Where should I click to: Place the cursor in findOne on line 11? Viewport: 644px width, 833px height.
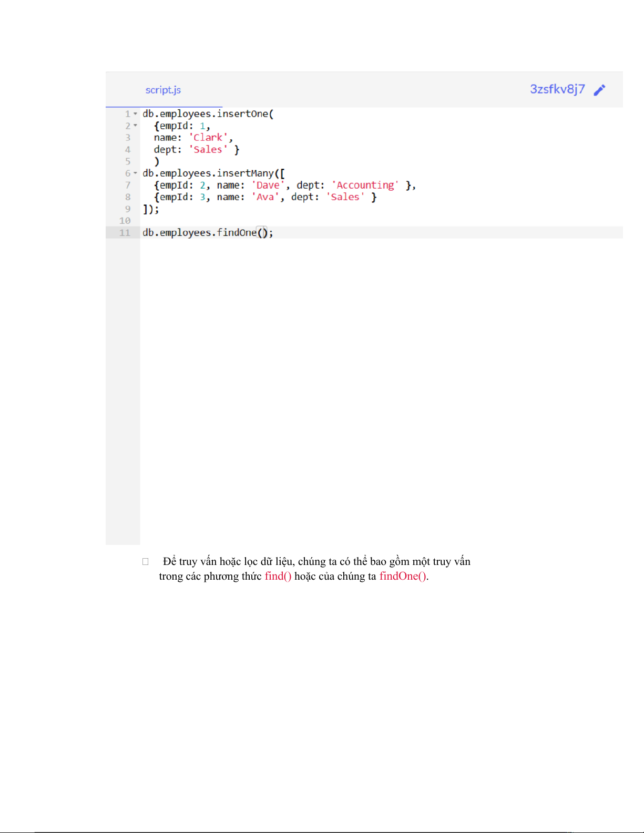pyautogui.click(x=237, y=233)
